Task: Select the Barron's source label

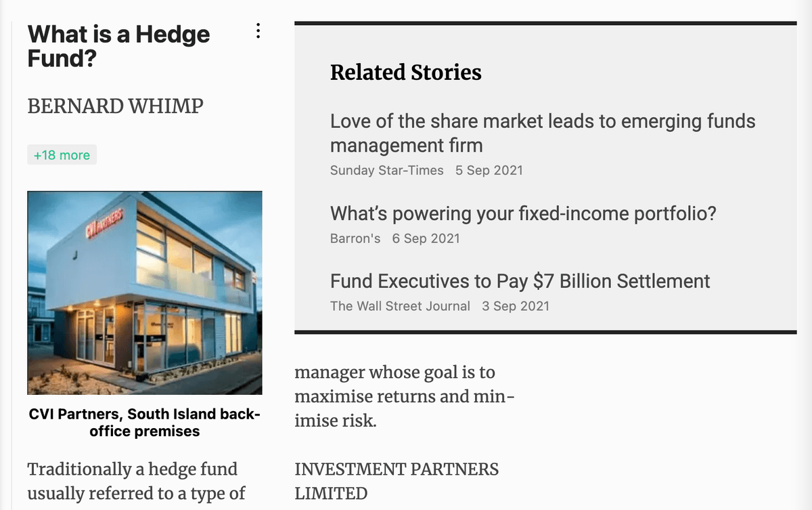Action: (355, 238)
